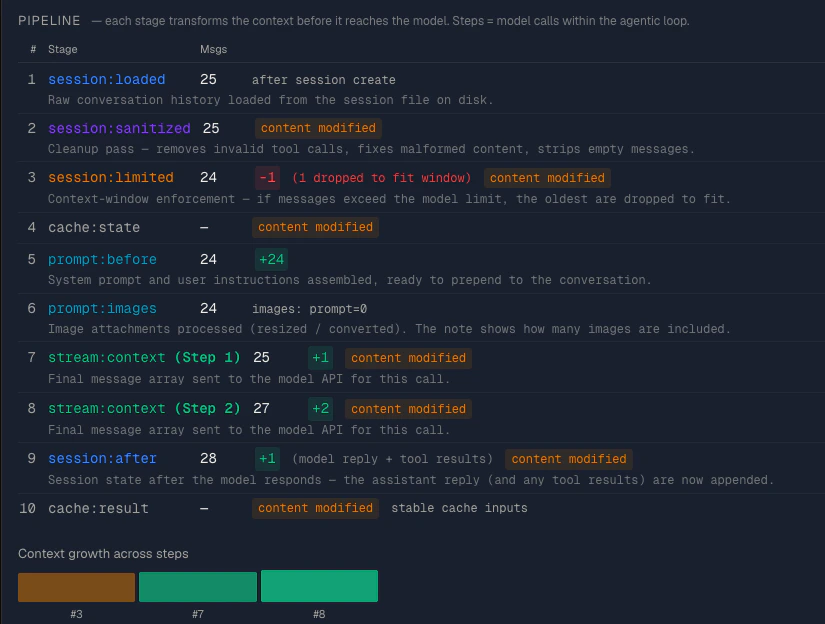The height and width of the screenshot is (624, 825).
Task: Click the +1 badge on Step 1 row
Action: (x=320, y=358)
